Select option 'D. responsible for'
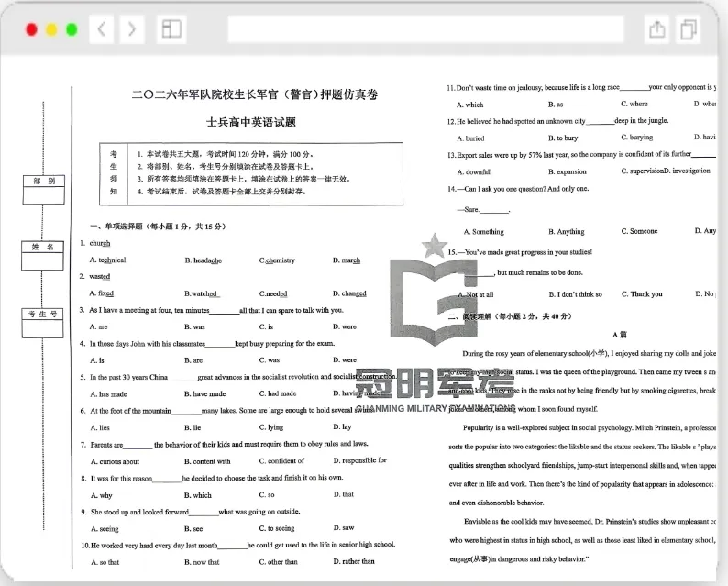Image resolution: width=728 pixels, height=586 pixels. (x=359, y=460)
